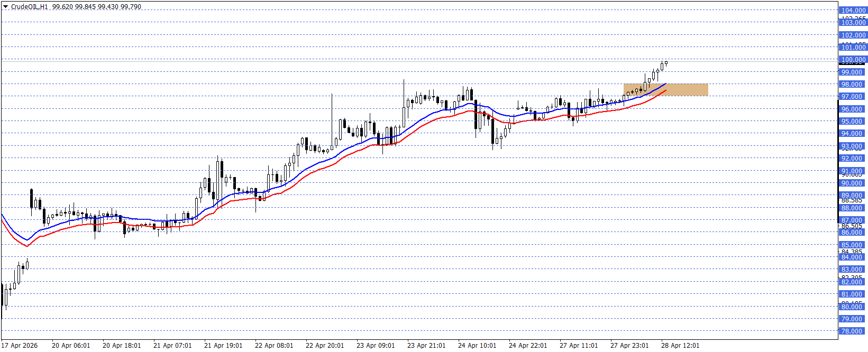This screenshot has width=868, height=352.
Task: Click the 85.000 price level label
Action: (853, 245)
